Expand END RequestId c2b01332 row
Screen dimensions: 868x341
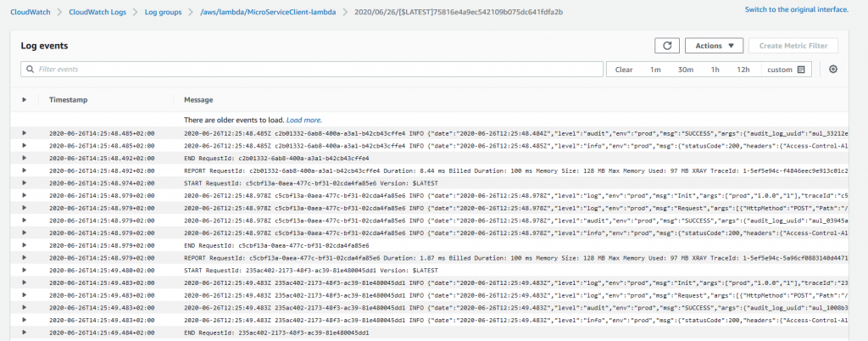pos(24,158)
